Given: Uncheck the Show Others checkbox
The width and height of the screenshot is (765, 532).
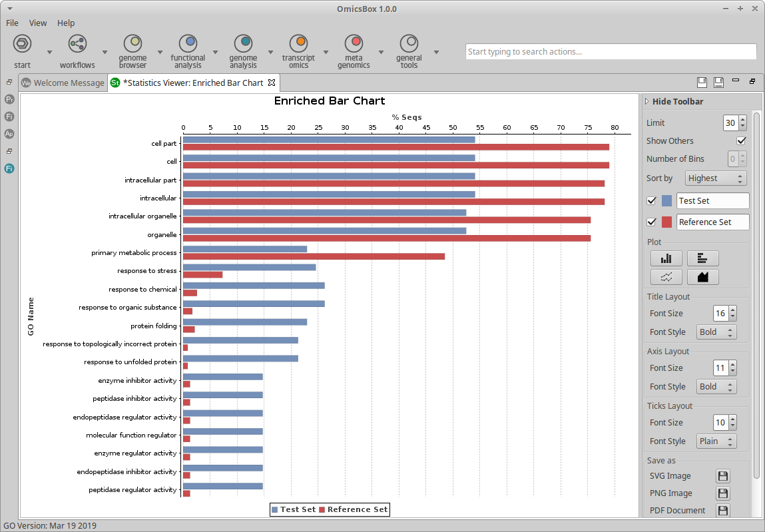Looking at the screenshot, I should (741, 141).
